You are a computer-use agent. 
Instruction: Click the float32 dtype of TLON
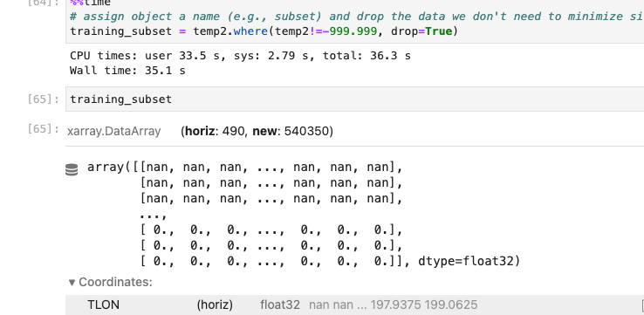click(280, 305)
